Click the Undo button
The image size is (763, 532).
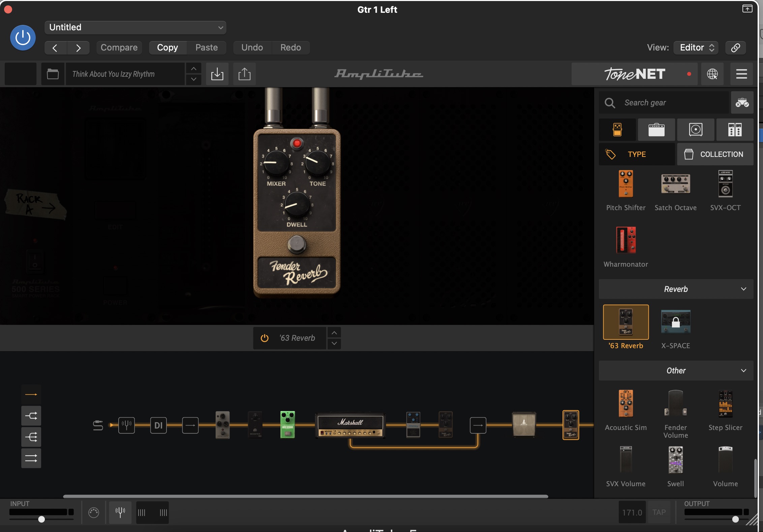tap(252, 47)
